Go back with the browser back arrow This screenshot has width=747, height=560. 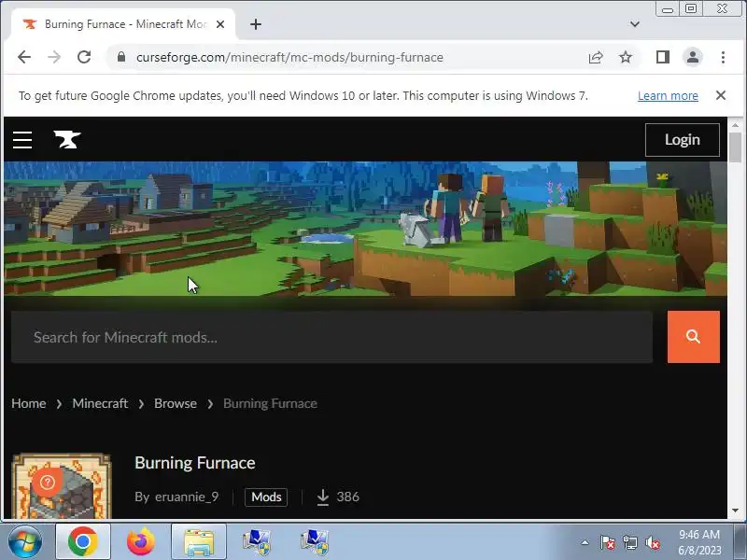(x=24, y=57)
